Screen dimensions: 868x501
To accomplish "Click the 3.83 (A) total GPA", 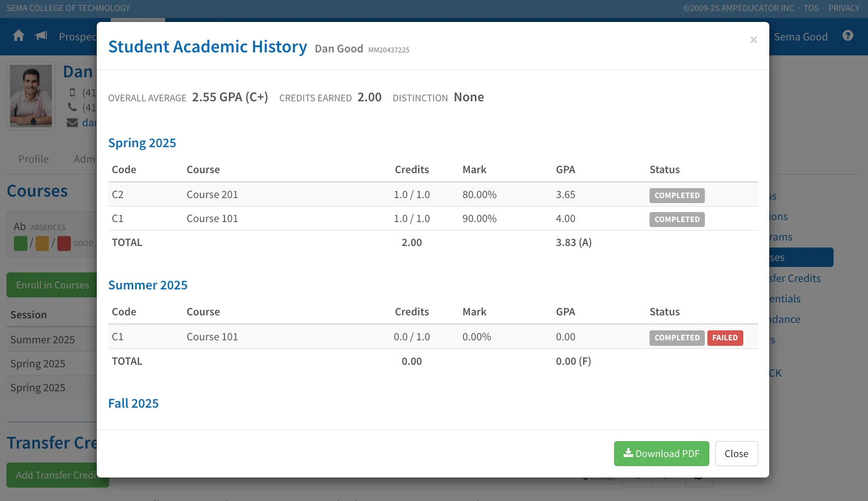I will pyautogui.click(x=574, y=243).
